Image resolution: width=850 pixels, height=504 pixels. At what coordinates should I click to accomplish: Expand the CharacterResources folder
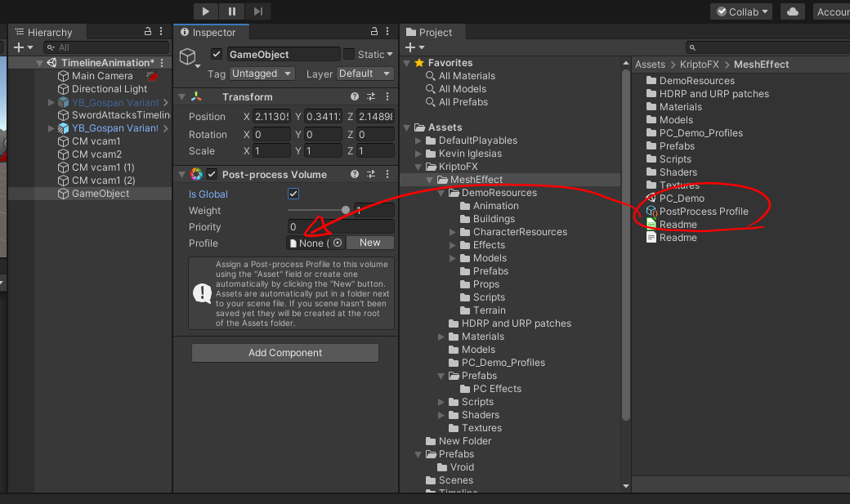453,232
